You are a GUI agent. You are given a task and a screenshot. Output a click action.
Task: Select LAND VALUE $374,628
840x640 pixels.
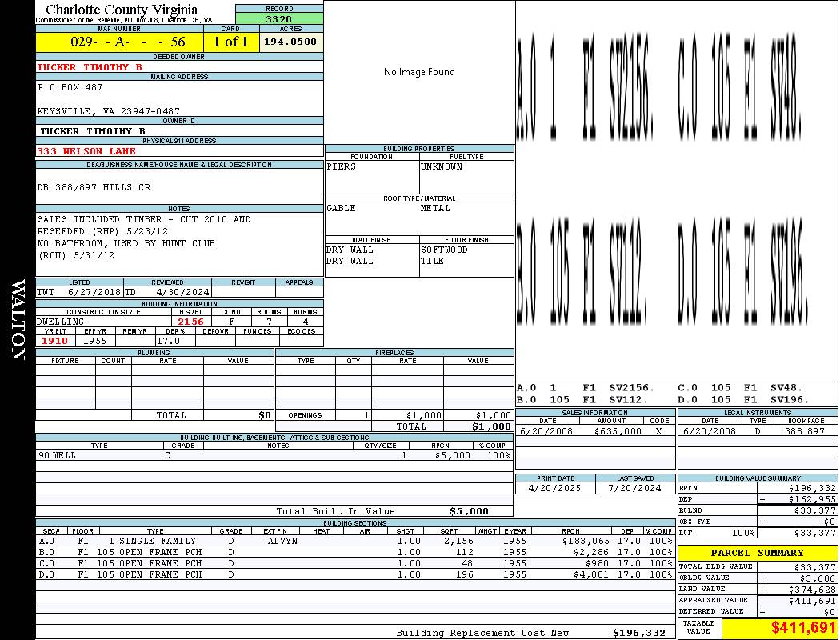[812, 590]
